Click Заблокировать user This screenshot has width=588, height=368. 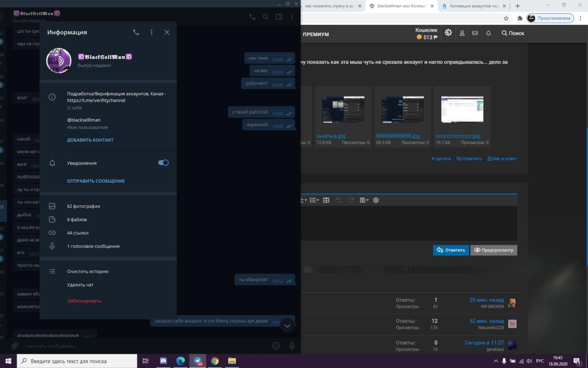coord(84,301)
